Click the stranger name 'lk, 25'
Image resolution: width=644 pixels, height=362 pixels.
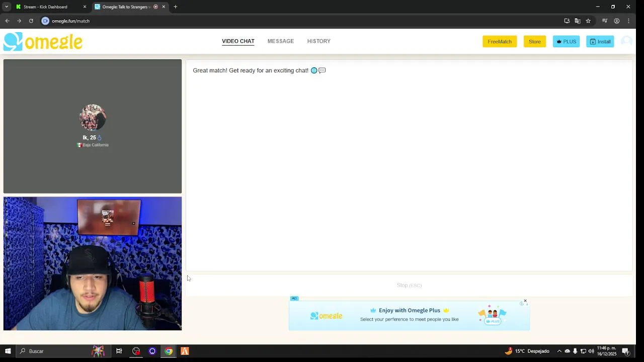(x=89, y=137)
